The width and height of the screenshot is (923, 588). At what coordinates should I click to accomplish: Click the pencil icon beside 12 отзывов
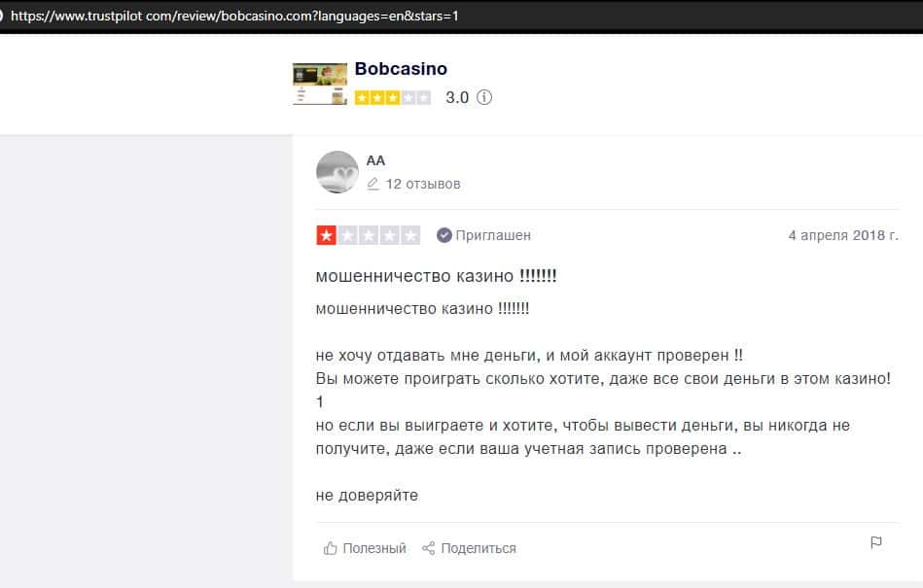click(x=373, y=184)
